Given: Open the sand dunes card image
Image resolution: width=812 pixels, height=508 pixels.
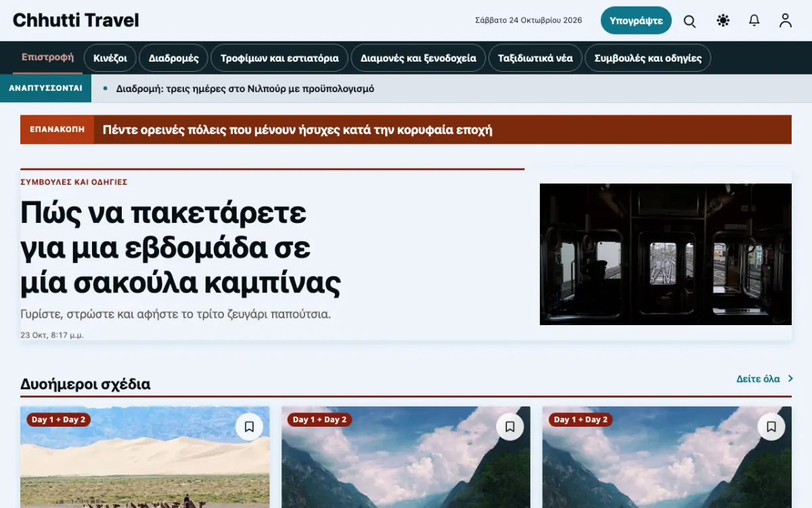Looking at the screenshot, I should [145, 457].
